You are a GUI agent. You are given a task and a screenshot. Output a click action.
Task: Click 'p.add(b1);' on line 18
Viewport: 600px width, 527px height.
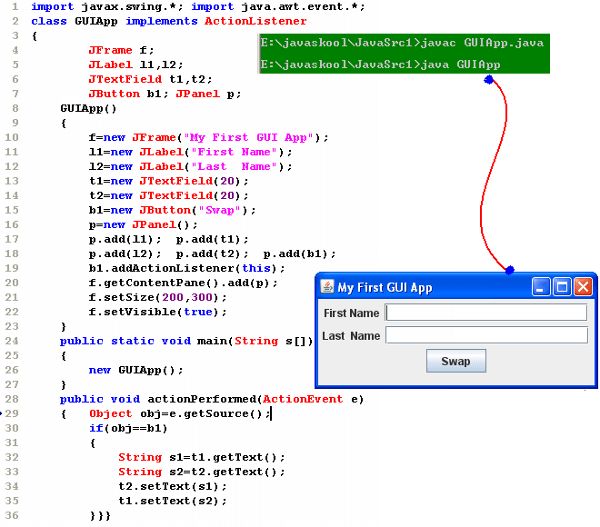pos(299,254)
